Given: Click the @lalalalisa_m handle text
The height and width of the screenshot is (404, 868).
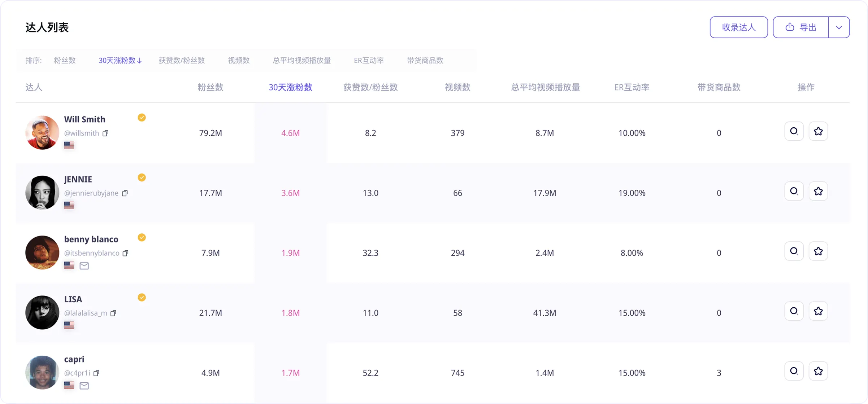Looking at the screenshot, I should [x=86, y=313].
